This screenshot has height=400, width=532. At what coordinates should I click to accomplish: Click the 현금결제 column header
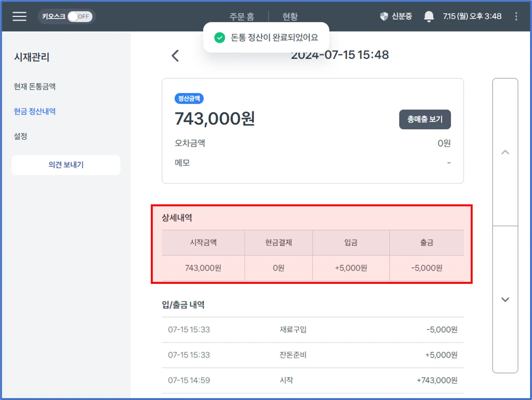click(279, 243)
